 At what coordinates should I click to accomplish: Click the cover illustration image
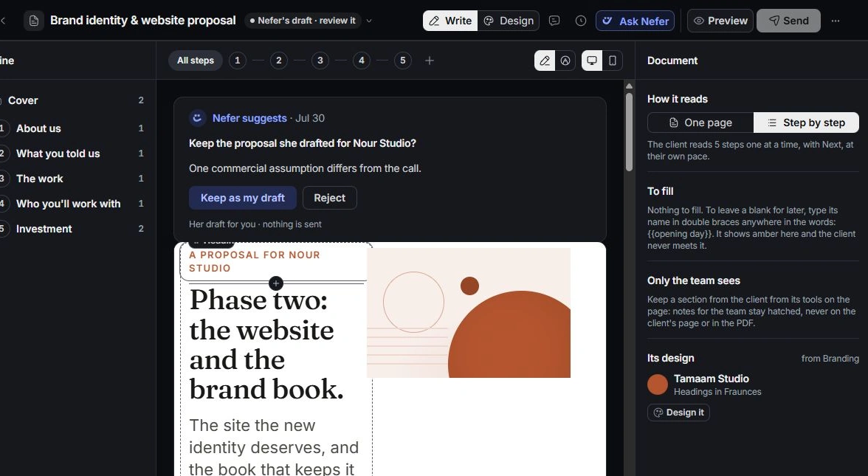(x=468, y=313)
